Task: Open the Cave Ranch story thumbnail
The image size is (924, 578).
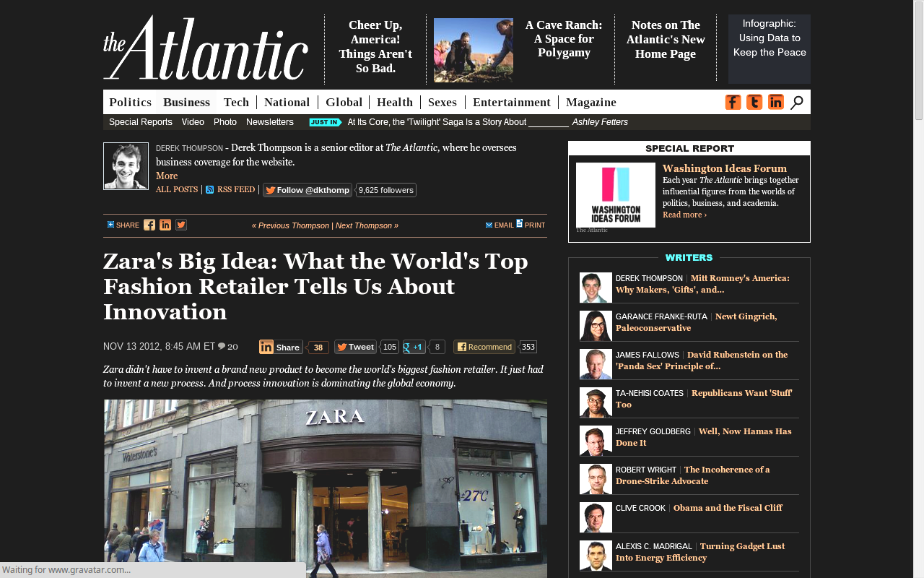Action: (x=474, y=50)
